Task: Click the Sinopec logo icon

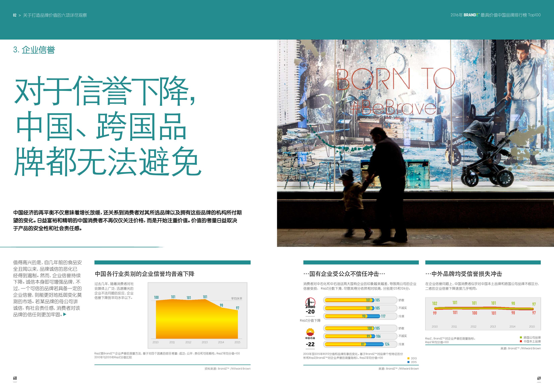Action: pyautogui.click(x=310, y=303)
